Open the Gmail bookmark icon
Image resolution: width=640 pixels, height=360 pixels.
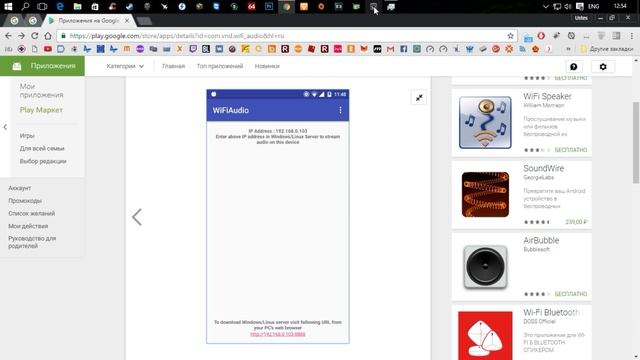pos(390,49)
